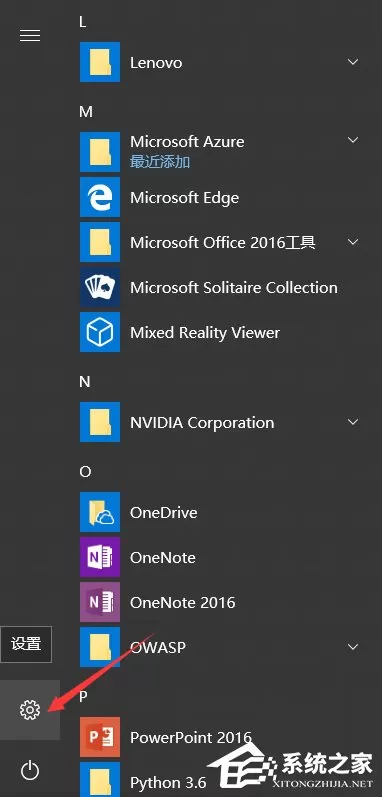Click the 设置 tooltip label

(x=26, y=644)
